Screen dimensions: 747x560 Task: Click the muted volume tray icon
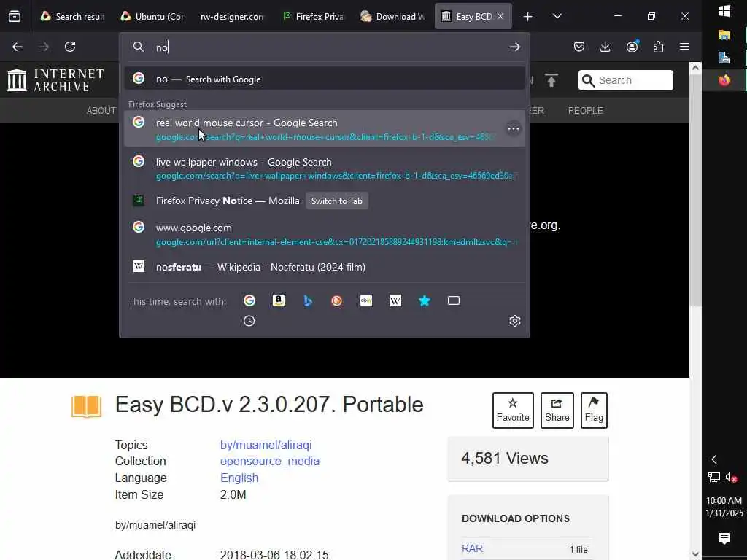click(x=731, y=477)
